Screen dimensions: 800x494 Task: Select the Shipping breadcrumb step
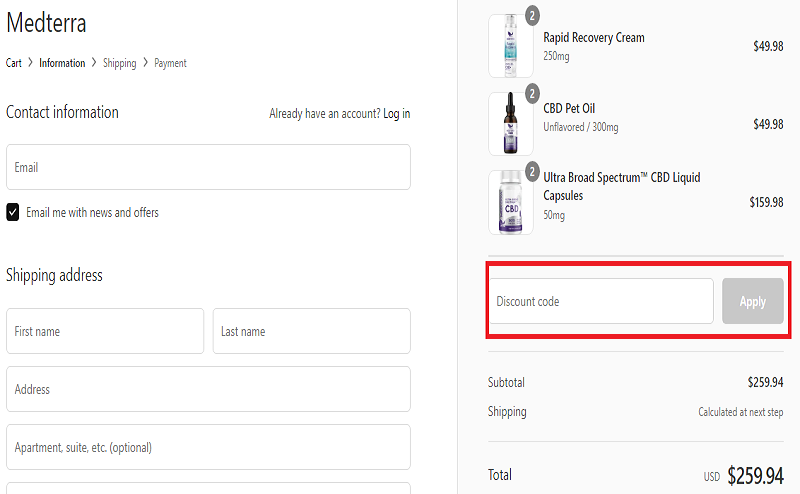pyautogui.click(x=119, y=63)
